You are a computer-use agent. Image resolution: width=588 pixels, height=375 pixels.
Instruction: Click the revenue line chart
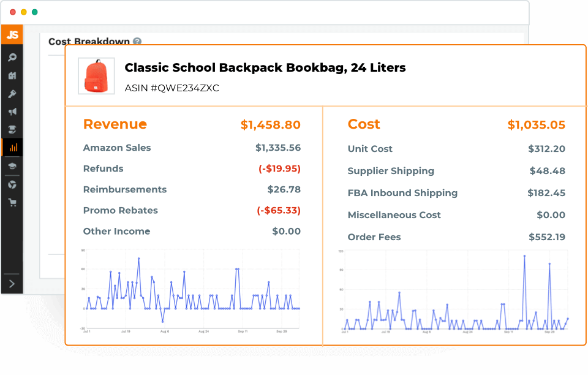click(x=190, y=290)
